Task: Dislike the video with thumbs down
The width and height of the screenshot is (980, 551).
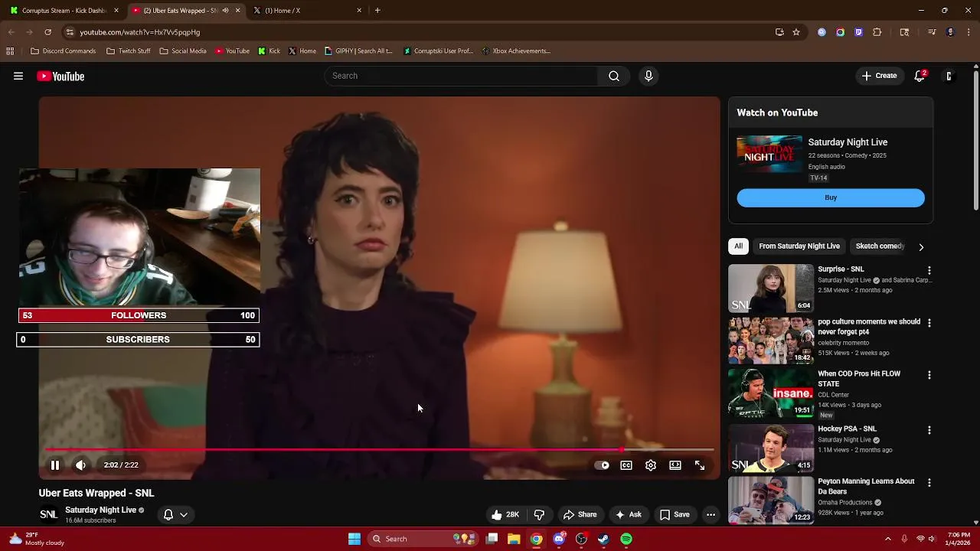Action: click(539, 514)
